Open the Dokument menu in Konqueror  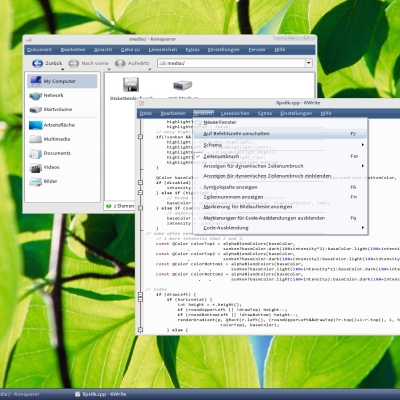[39, 50]
